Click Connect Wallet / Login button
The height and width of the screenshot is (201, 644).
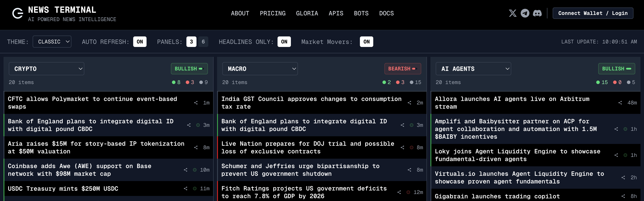coord(593,13)
